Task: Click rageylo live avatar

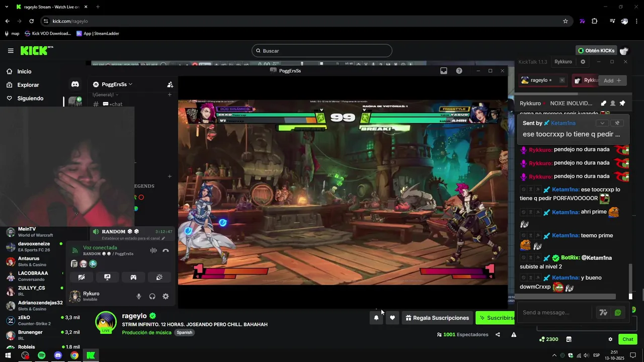Action: 106,322
